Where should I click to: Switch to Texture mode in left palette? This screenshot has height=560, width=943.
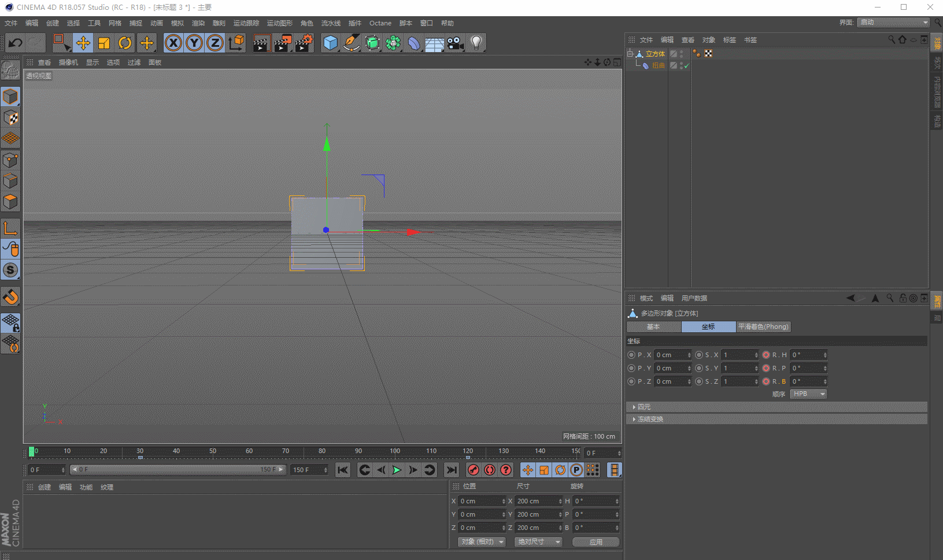[10, 118]
